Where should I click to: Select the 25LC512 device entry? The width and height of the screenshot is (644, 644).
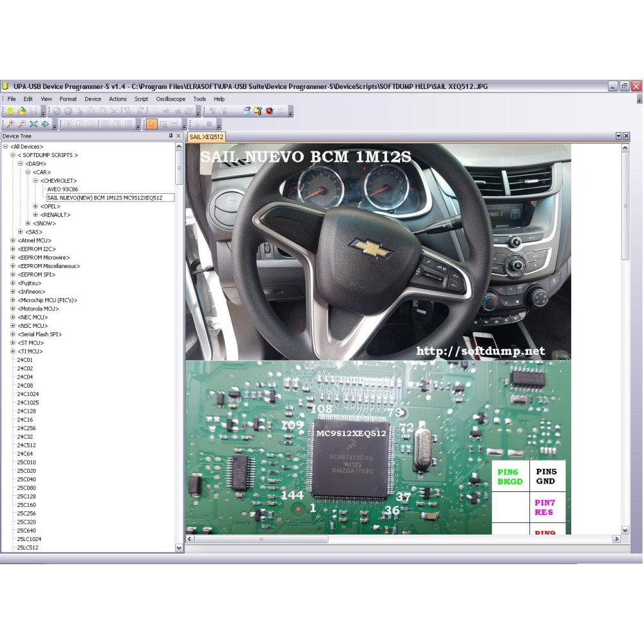[28, 548]
